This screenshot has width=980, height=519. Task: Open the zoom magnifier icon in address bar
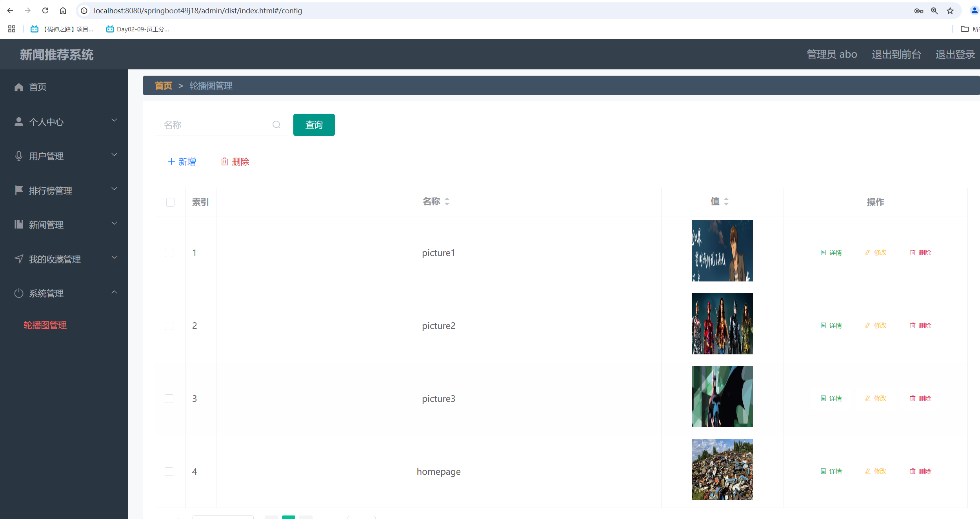click(935, 11)
